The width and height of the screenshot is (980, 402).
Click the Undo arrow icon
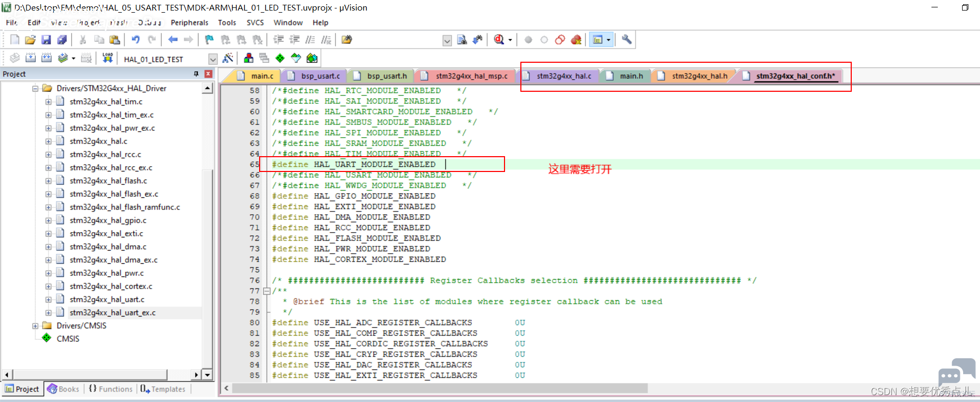pyautogui.click(x=136, y=40)
